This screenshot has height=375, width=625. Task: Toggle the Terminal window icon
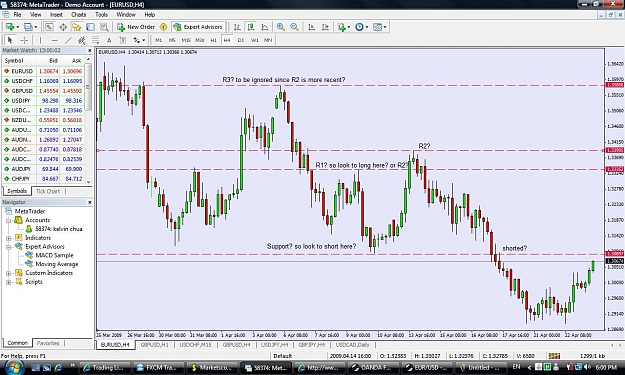[90, 27]
